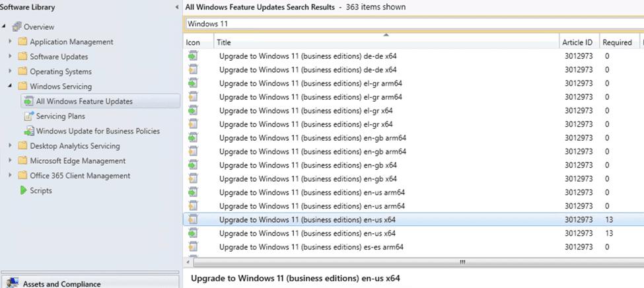Click the Overview node icon
Screen dimensions: 644x288
[x=17, y=27]
